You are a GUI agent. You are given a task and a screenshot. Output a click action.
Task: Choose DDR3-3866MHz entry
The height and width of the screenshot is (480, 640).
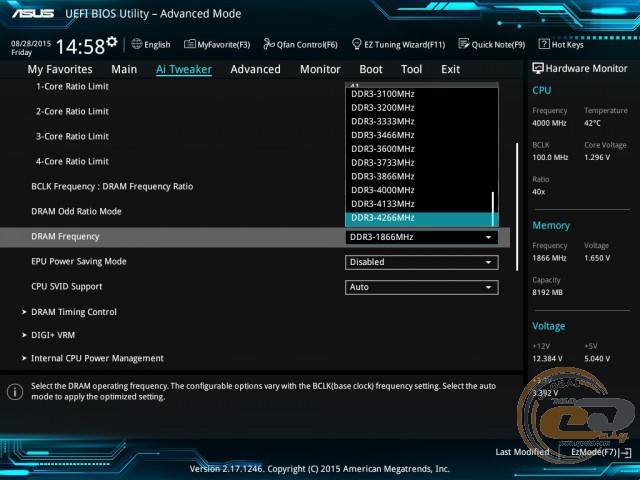coord(418,176)
